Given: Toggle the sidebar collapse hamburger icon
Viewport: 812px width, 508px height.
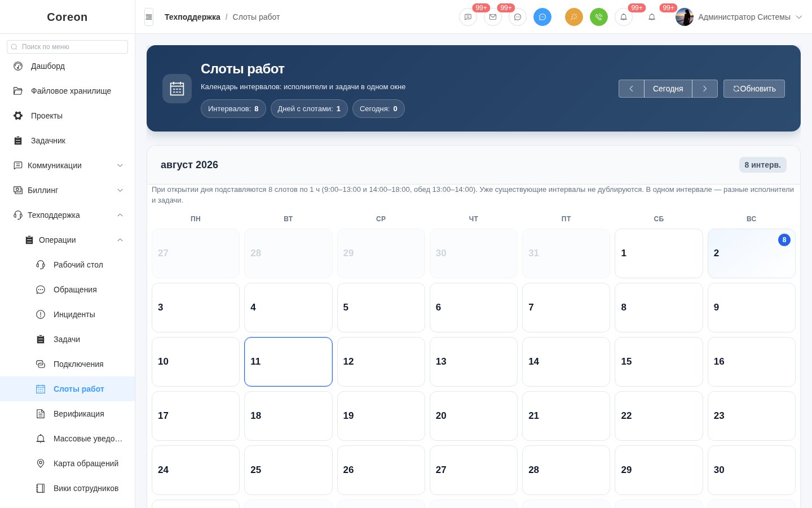Looking at the screenshot, I should [x=149, y=17].
